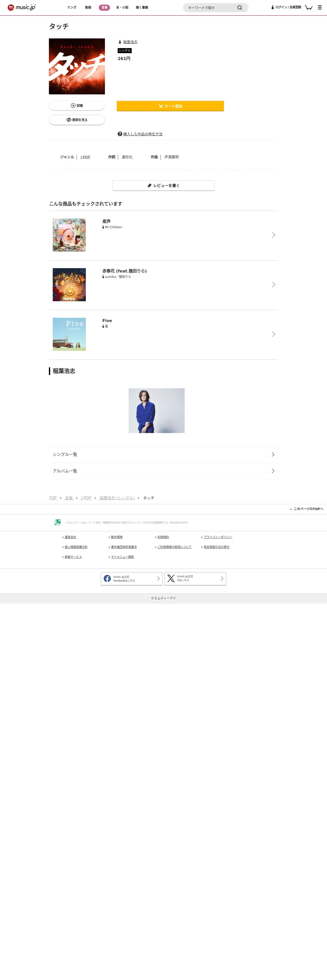Open the 動画 navigation tab
Image resolution: width=327 pixels, height=980 pixels.
click(x=88, y=8)
